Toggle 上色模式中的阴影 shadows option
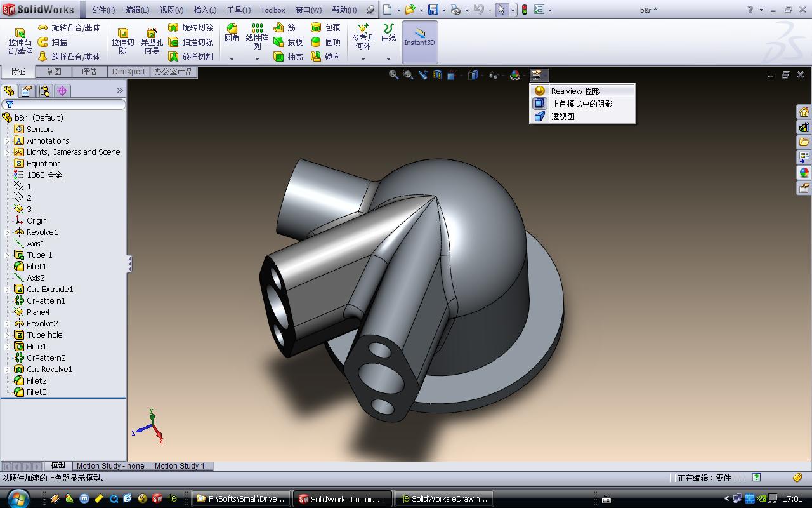812x508 pixels. pos(582,104)
